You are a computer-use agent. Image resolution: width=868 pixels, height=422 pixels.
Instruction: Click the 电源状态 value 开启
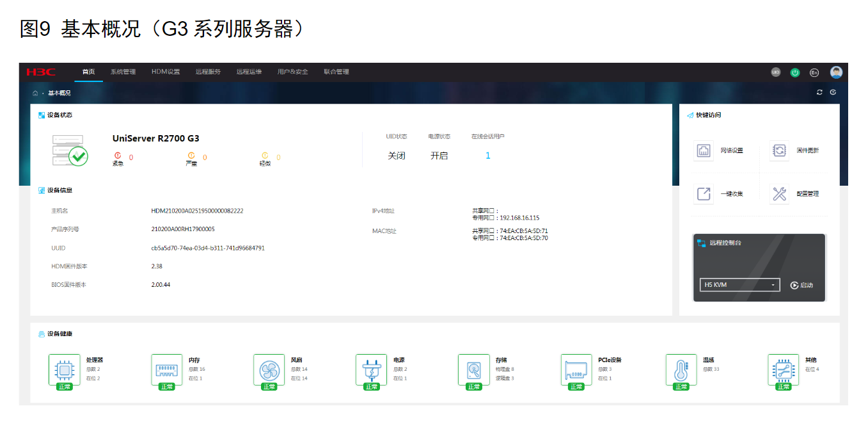coord(439,156)
